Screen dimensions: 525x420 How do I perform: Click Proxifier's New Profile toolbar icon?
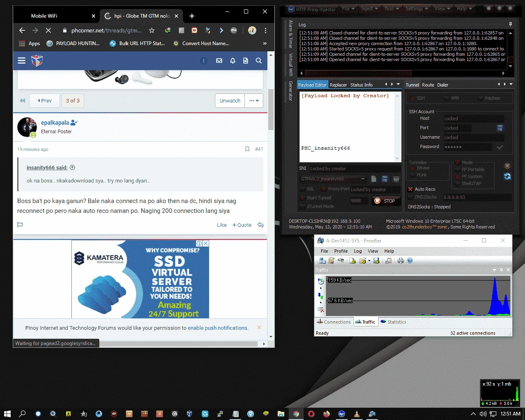tap(353, 260)
